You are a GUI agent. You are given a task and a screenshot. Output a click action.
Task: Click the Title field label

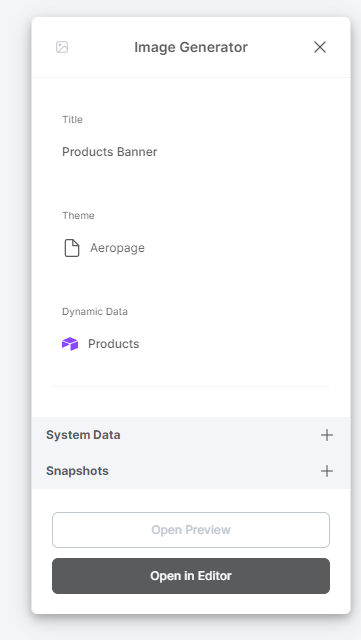pyautogui.click(x=72, y=120)
